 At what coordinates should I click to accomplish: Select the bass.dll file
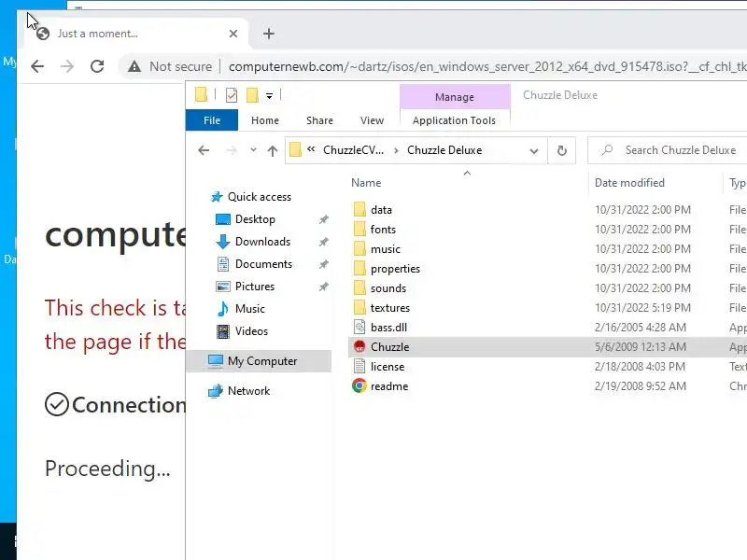pos(388,328)
